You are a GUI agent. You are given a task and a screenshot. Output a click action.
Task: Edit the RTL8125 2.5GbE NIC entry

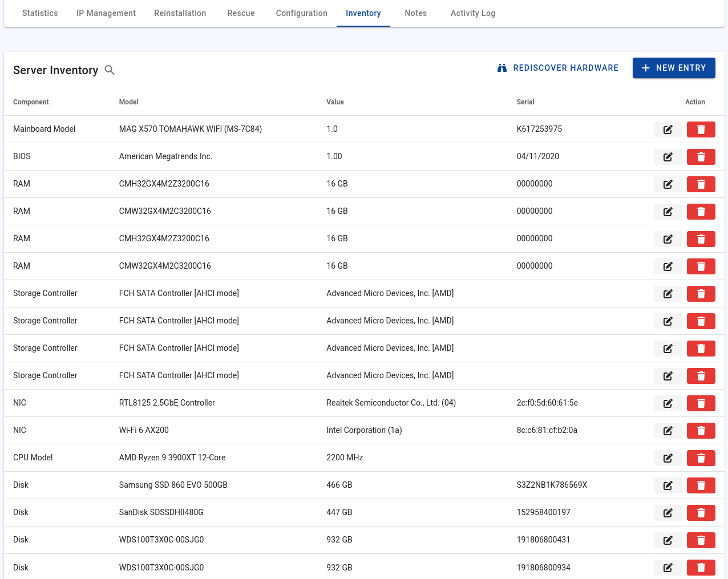[x=668, y=403]
